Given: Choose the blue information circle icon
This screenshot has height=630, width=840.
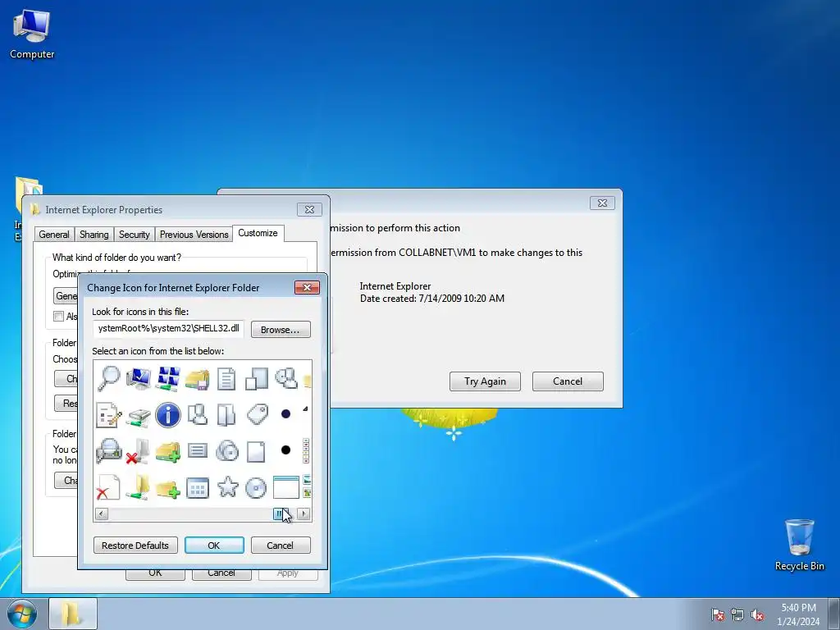Looking at the screenshot, I should click(168, 415).
